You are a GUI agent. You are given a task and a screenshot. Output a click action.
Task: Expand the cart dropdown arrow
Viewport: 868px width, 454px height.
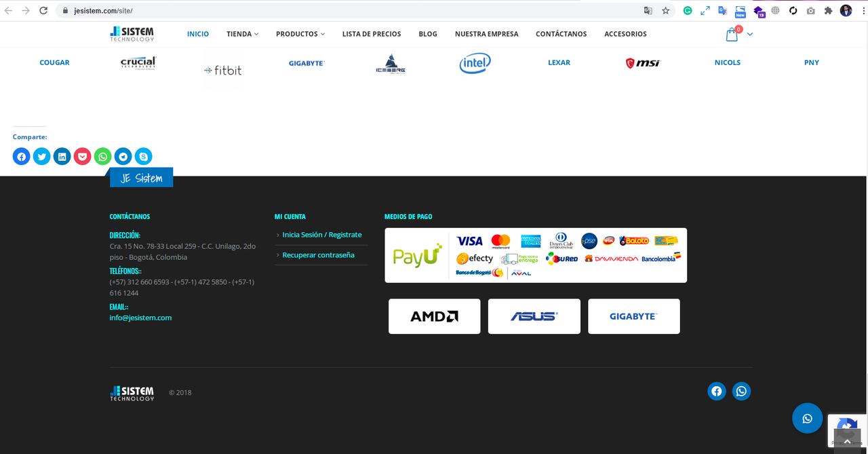point(750,34)
